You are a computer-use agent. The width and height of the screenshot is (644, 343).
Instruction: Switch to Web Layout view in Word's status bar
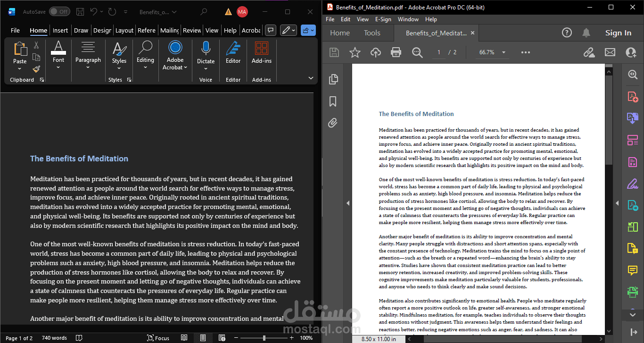tap(221, 338)
